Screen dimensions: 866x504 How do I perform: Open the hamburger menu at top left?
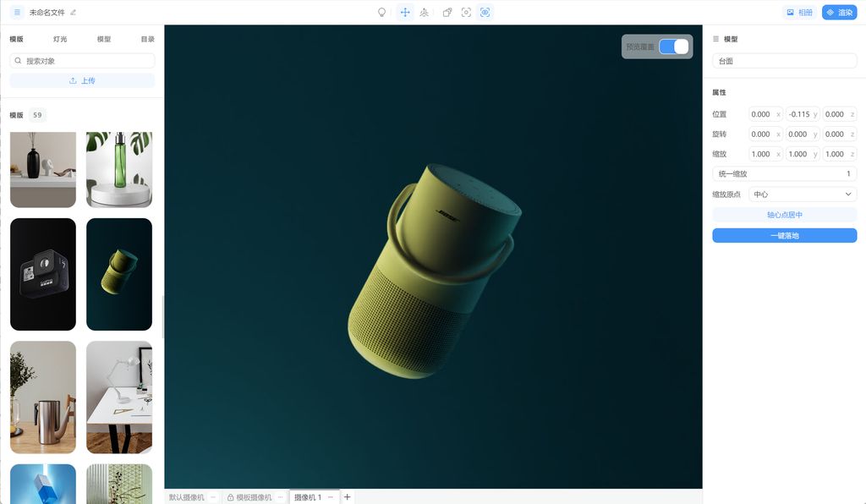pyautogui.click(x=17, y=13)
